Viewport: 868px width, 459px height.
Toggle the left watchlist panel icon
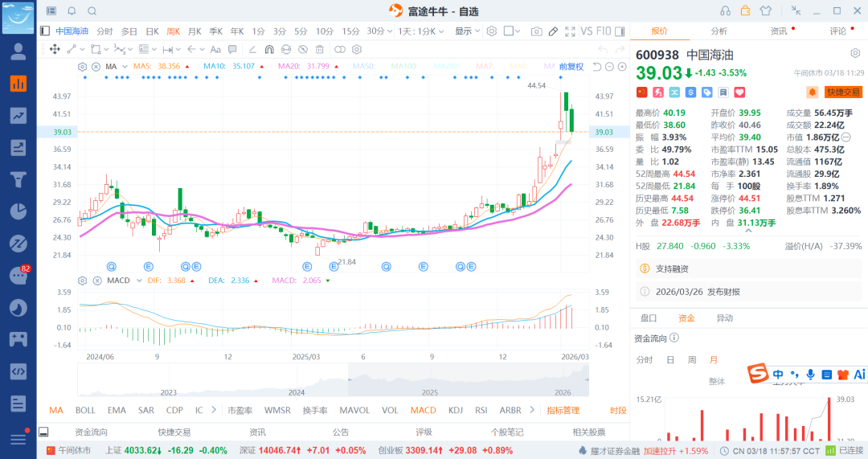click(45, 31)
